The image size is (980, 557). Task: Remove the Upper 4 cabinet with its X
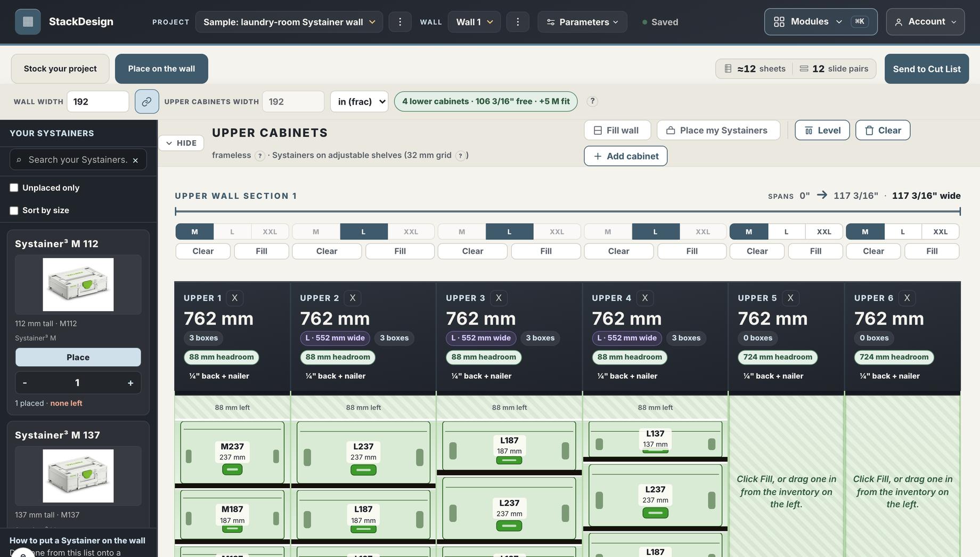coord(644,298)
